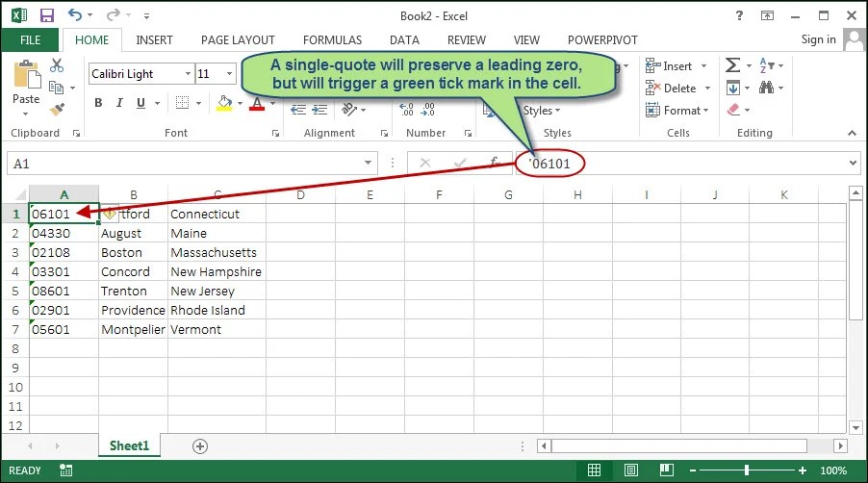Open the Cell Styles dropdown
Screen dimensions: 868x483
point(542,111)
